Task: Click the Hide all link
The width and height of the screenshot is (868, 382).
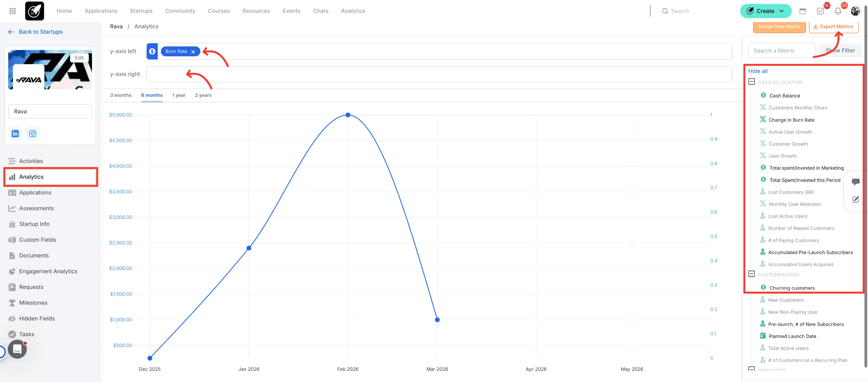Action: pos(758,71)
